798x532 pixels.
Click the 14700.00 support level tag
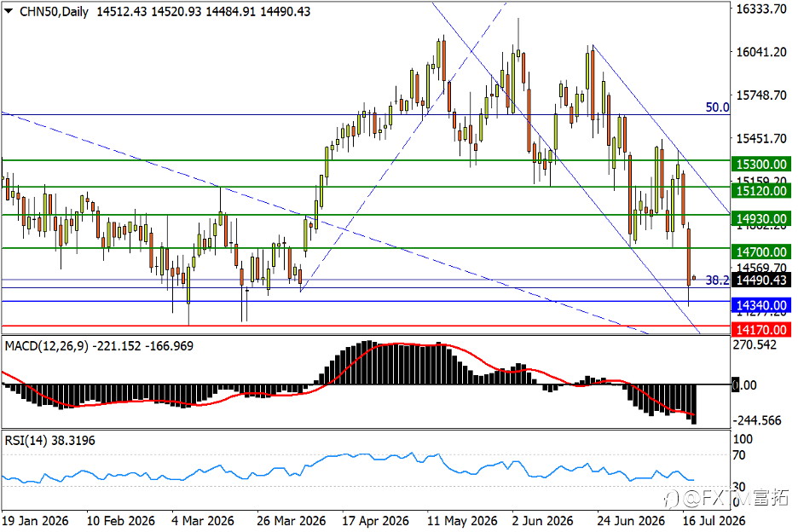tap(761, 252)
